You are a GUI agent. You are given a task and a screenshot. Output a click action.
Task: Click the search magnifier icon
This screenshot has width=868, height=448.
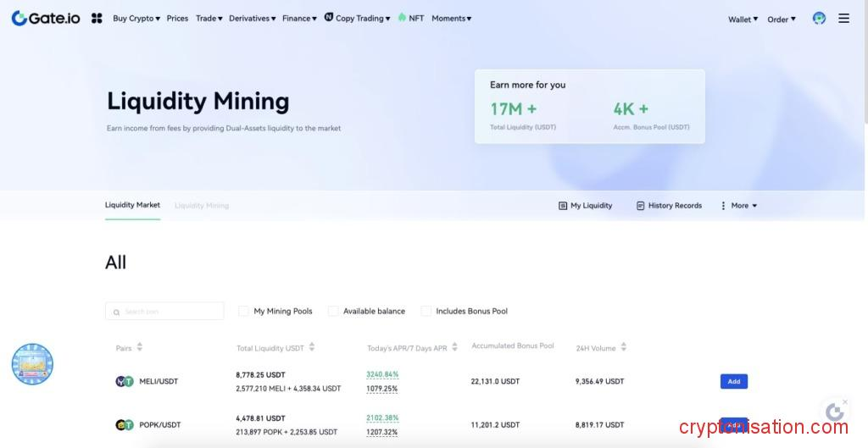pos(116,312)
